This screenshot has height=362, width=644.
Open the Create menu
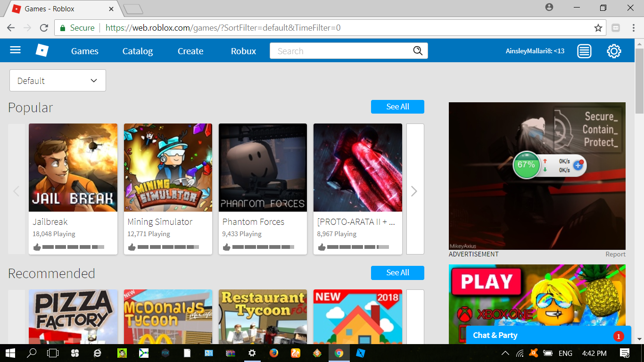pyautogui.click(x=190, y=51)
